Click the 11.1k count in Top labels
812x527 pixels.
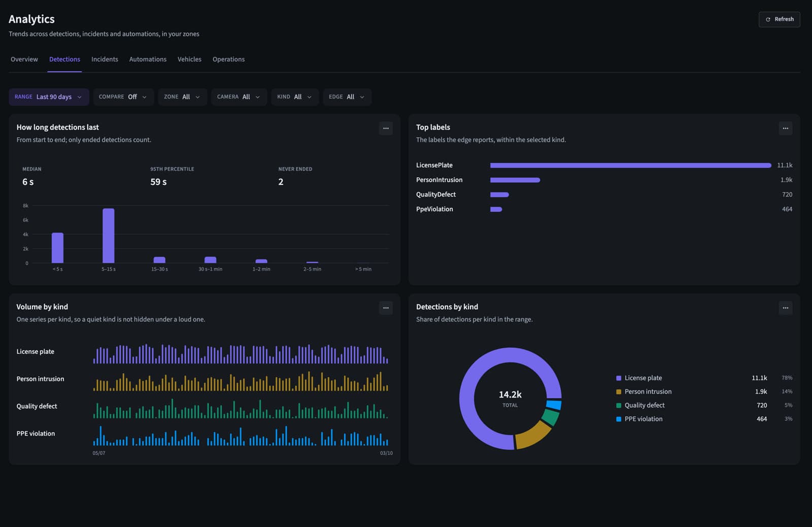(785, 166)
